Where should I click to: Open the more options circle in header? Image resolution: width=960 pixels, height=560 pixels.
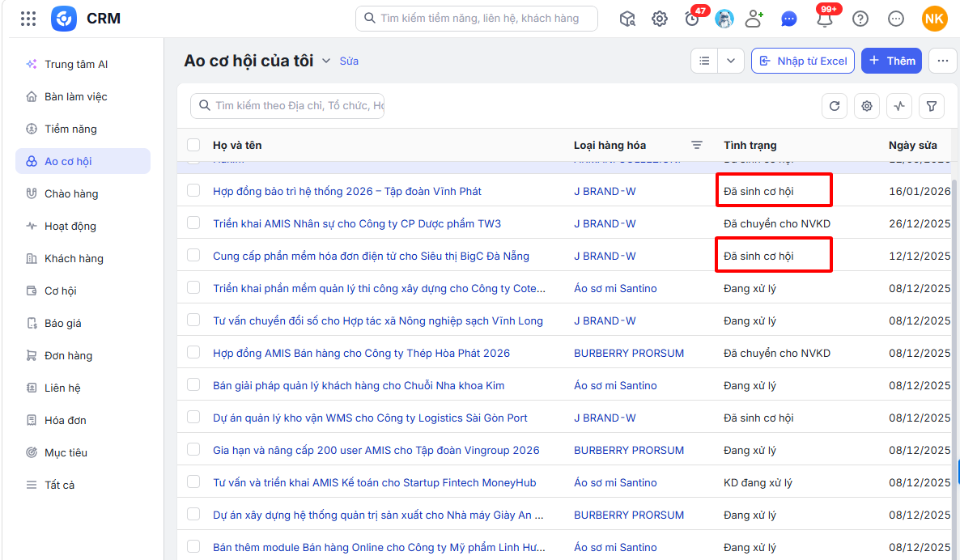pos(896,19)
